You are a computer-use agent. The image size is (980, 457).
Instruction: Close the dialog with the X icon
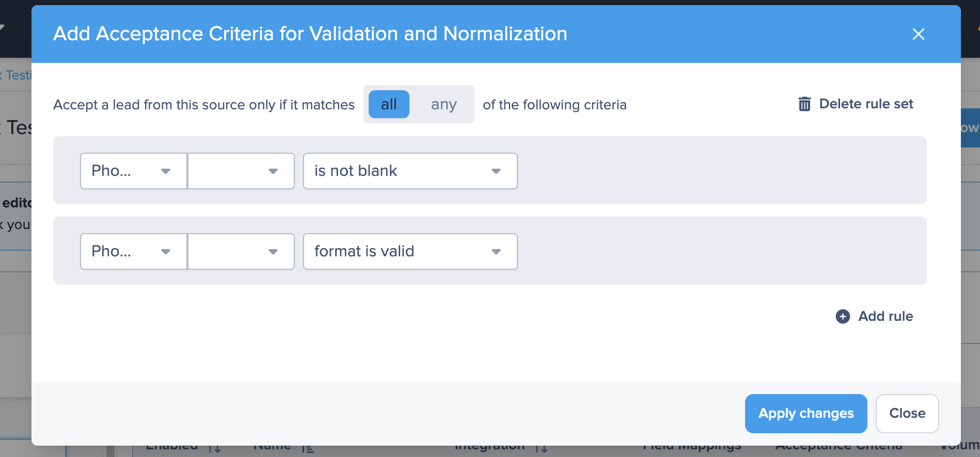[x=918, y=34]
